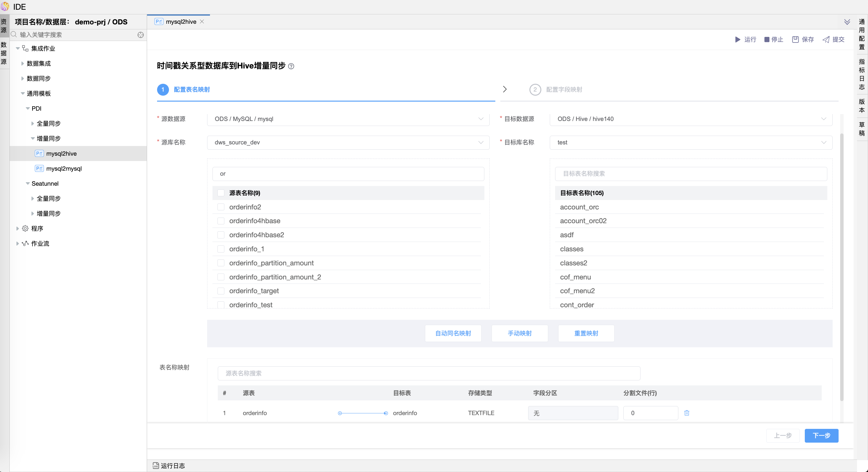
Task: Click the Submit (提交) paper plane icon
Action: (826, 39)
